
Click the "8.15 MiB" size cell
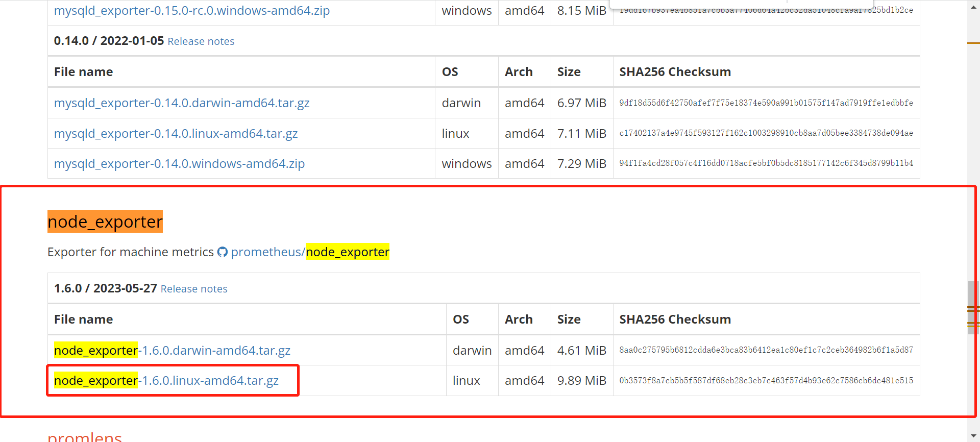pos(582,10)
